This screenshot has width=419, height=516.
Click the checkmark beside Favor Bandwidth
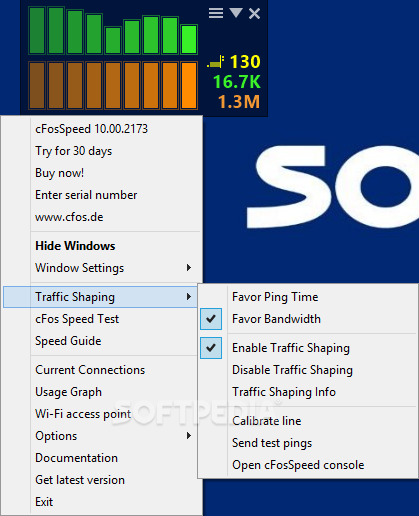tap(211, 319)
